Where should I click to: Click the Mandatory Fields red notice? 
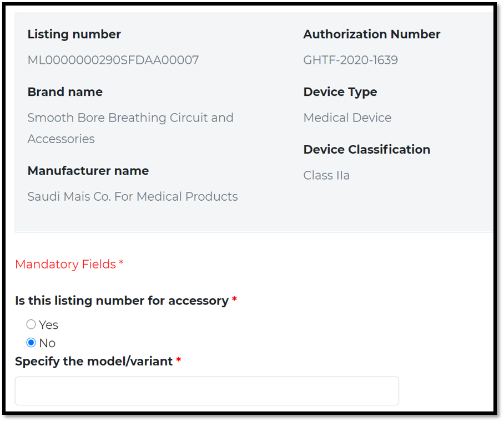(x=69, y=264)
